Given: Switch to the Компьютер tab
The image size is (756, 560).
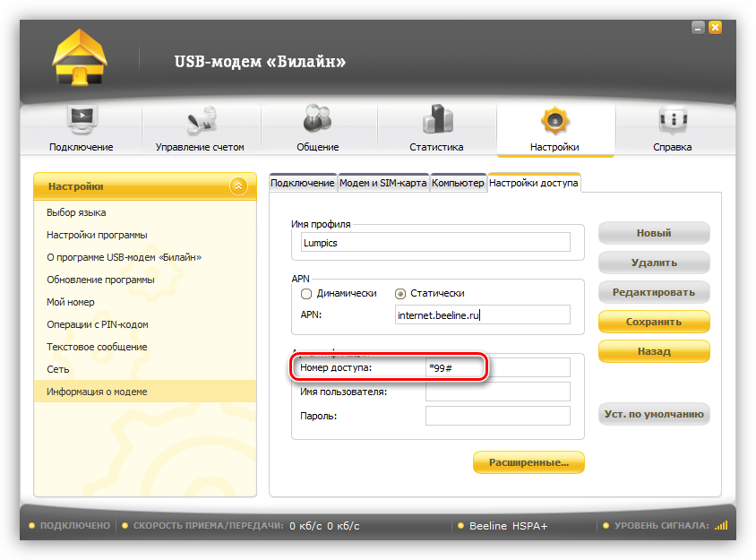Looking at the screenshot, I should [458, 183].
